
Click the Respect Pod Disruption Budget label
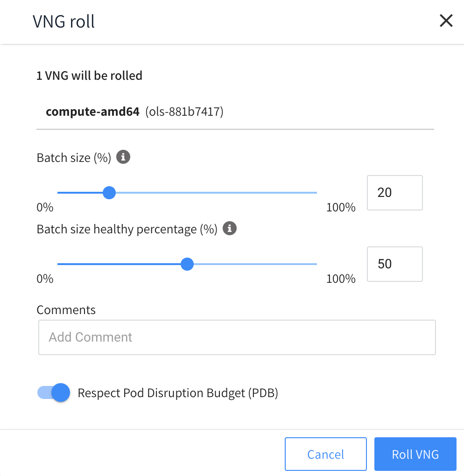click(x=178, y=393)
